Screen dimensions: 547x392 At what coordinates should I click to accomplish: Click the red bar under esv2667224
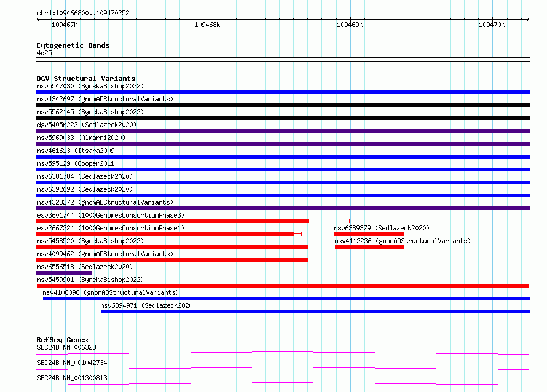tap(165, 234)
